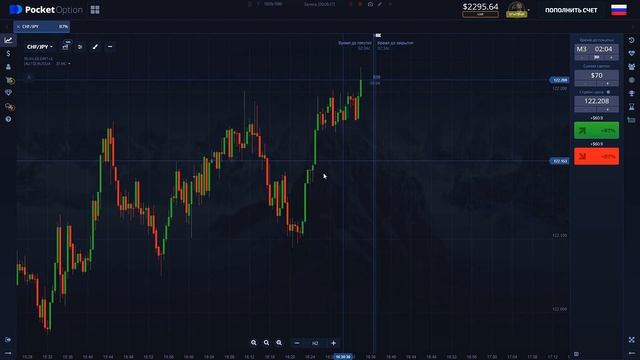Increase strike price with plus below 122.208
The height and width of the screenshot is (360, 640).
607,109
